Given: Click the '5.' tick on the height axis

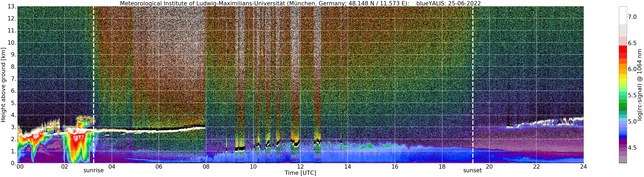Looking at the screenshot, I should (x=14, y=103).
